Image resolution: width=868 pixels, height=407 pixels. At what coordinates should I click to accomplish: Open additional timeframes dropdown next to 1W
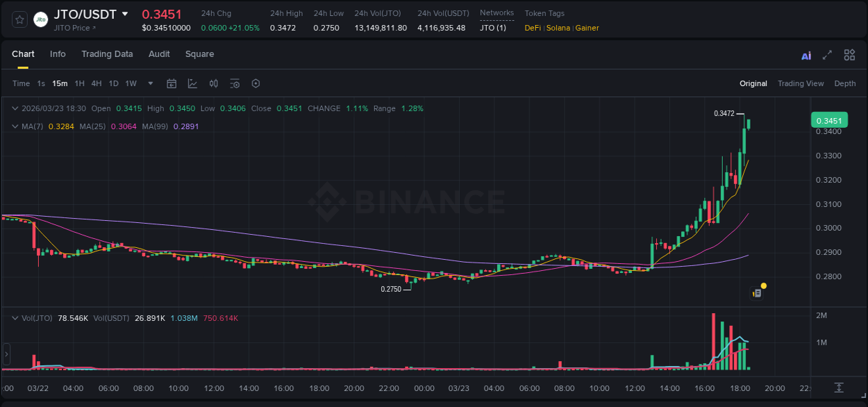(149, 83)
